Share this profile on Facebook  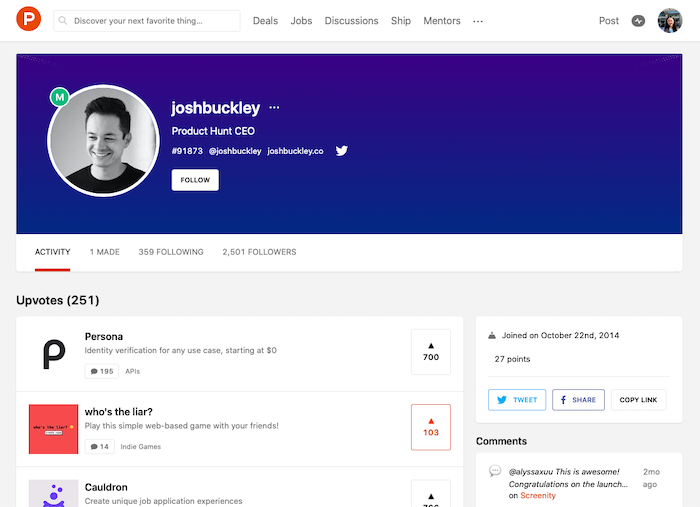click(x=579, y=400)
